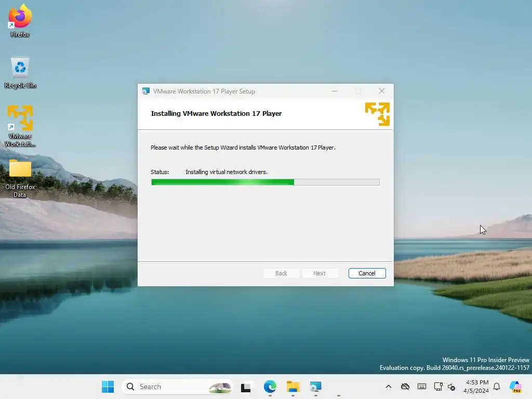532x399 pixels.
Task: Open Task View from taskbar
Action: coord(246,387)
